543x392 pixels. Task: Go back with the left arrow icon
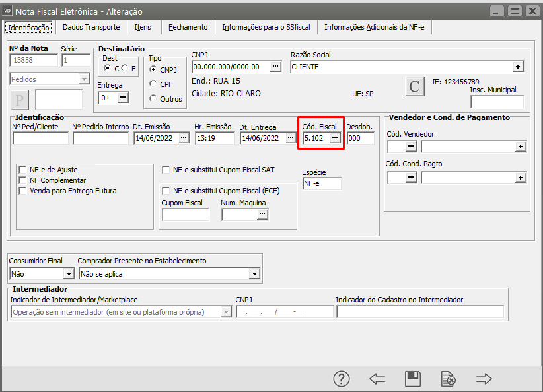(x=377, y=378)
